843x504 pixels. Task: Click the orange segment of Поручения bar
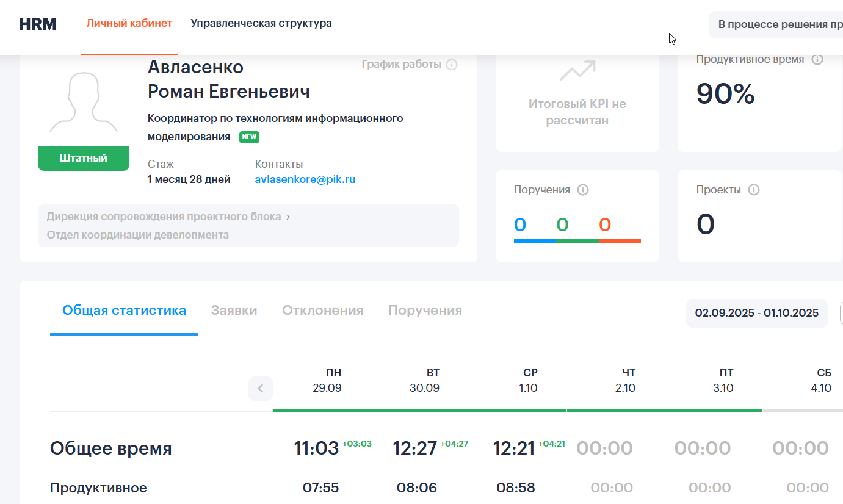[x=620, y=241]
